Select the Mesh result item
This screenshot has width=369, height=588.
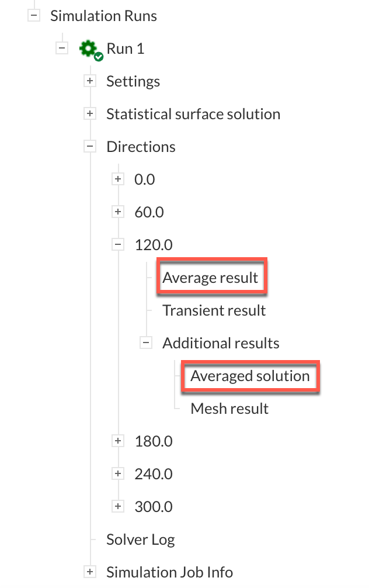click(229, 409)
